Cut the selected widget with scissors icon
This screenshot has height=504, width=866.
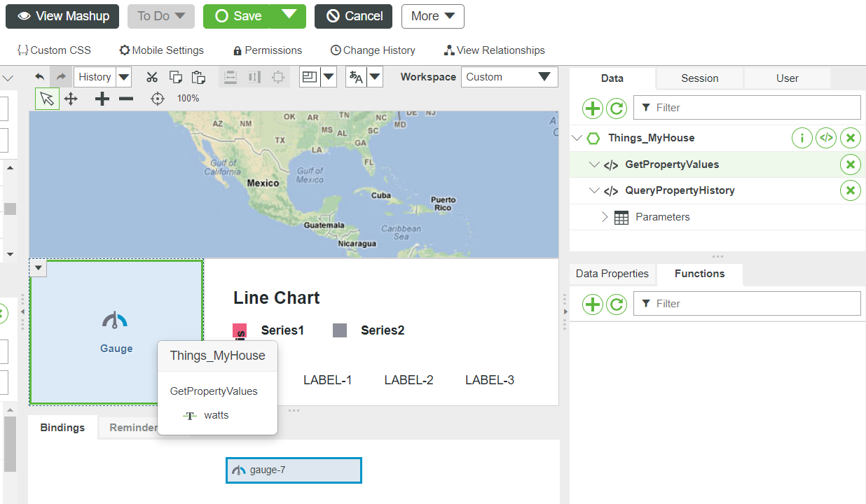[151, 76]
